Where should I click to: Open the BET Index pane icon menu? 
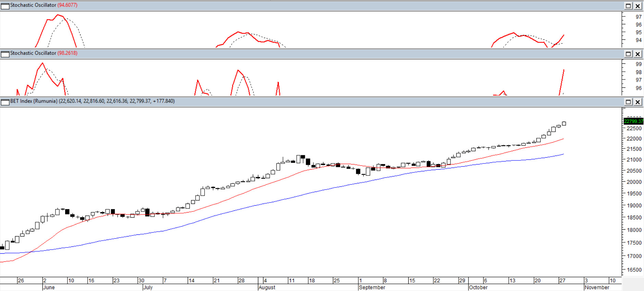[x=5, y=102]
